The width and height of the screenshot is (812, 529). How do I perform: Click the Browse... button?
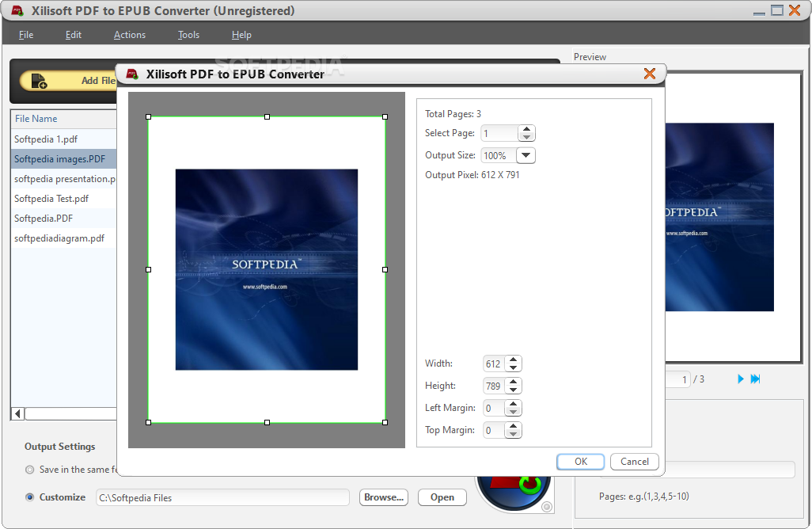[384, 497]
